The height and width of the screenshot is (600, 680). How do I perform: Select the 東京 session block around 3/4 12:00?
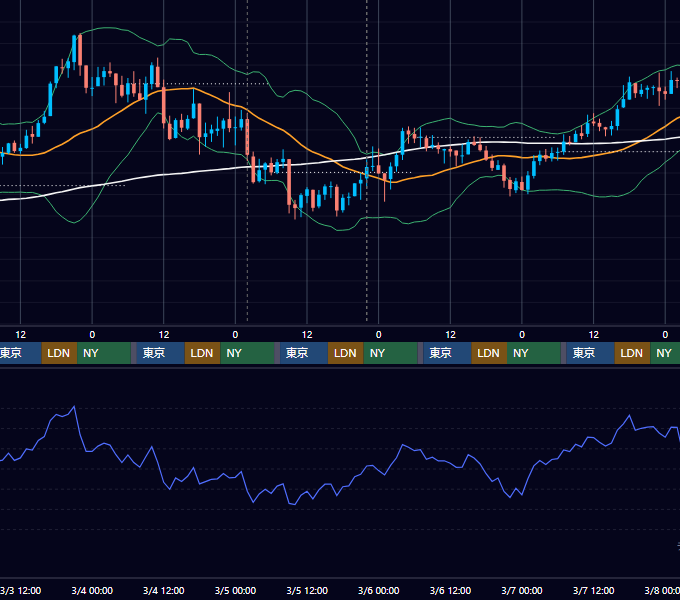point(160,353)
